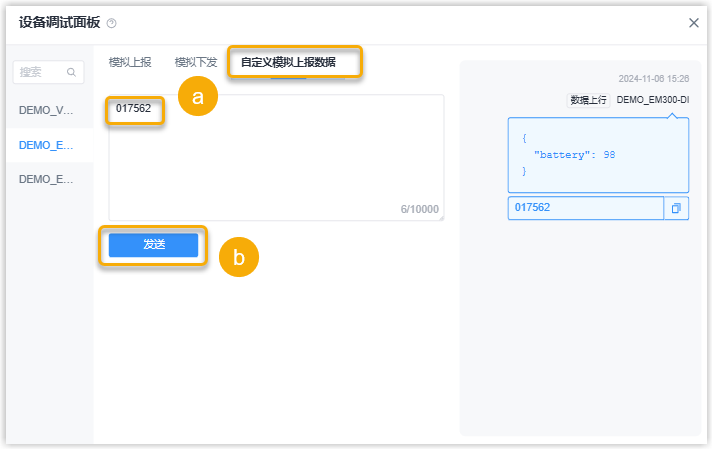Click the 017562 raw data field in log
The image size is (713, 450).
(585, 208)
